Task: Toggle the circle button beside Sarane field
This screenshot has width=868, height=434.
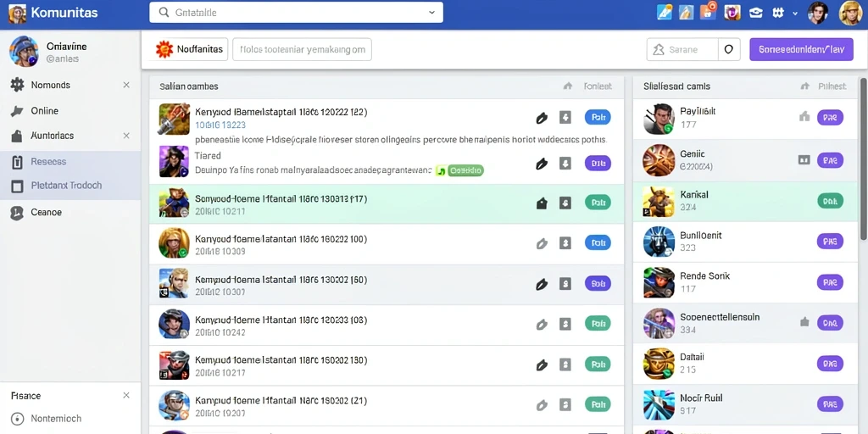Action: point(728,49)
